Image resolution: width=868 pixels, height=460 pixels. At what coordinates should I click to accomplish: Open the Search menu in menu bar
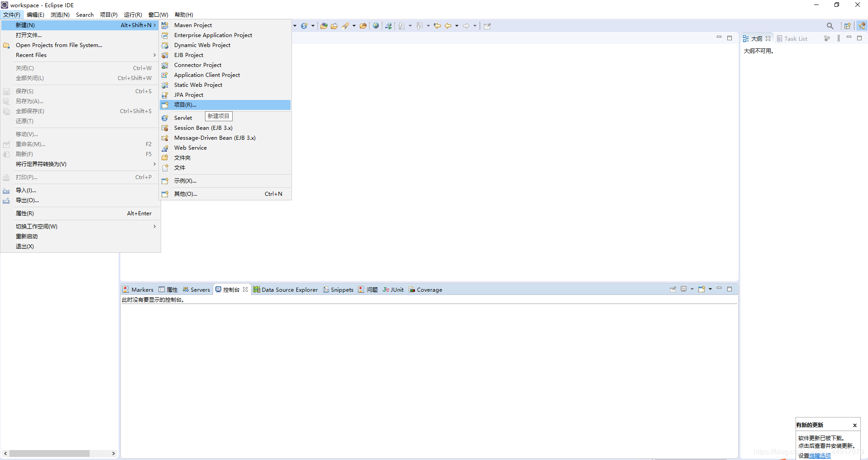[x=85, y=15]
